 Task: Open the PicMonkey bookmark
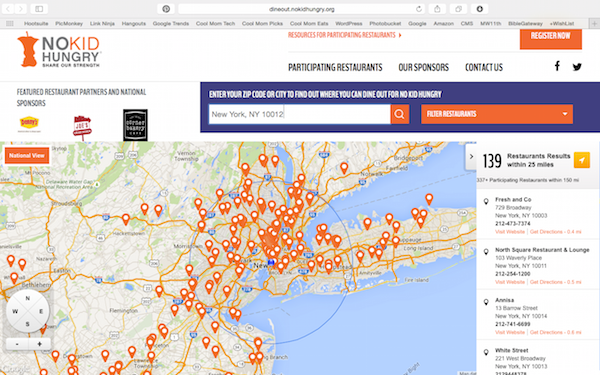click(69, 23)
